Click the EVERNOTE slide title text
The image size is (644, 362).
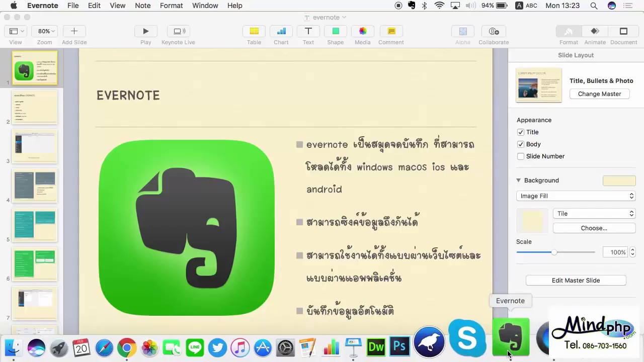click(128, 96)
